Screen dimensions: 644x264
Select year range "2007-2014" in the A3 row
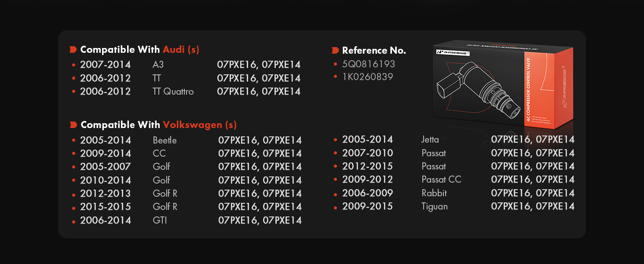106,65
